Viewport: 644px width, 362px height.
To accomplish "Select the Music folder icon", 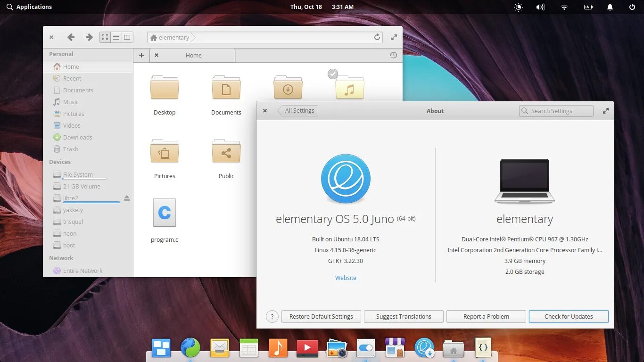I will tap(350, 88).
